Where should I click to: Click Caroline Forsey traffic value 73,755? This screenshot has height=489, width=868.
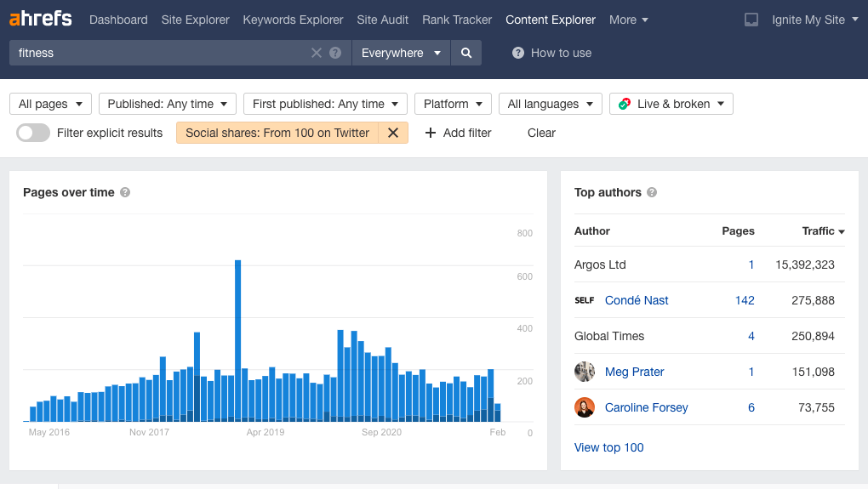[817, 407]
